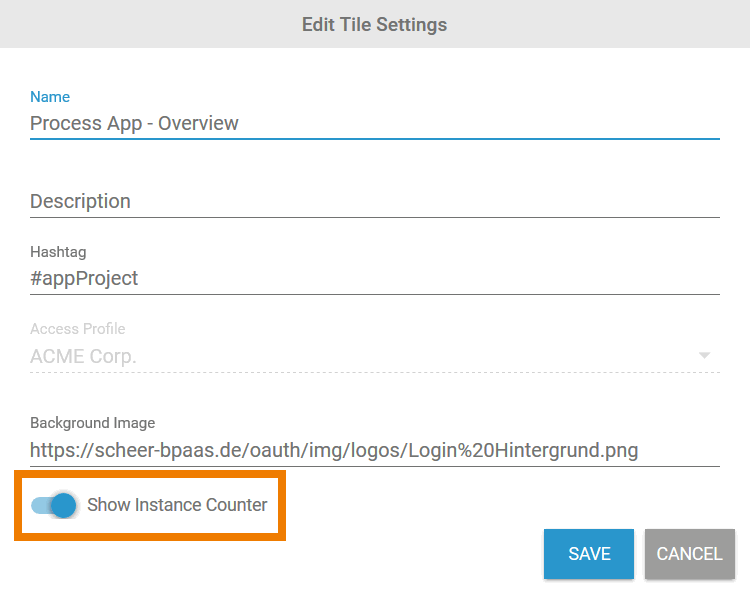
Task: Click the Hashtag label
Action: pyautogui.click(x=58, y=253)
